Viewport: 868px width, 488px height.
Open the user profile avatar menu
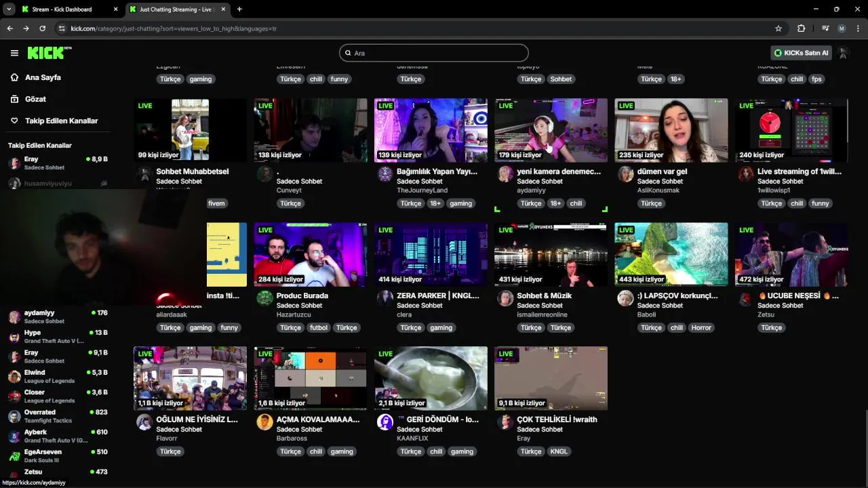click(x=844, y=53)
